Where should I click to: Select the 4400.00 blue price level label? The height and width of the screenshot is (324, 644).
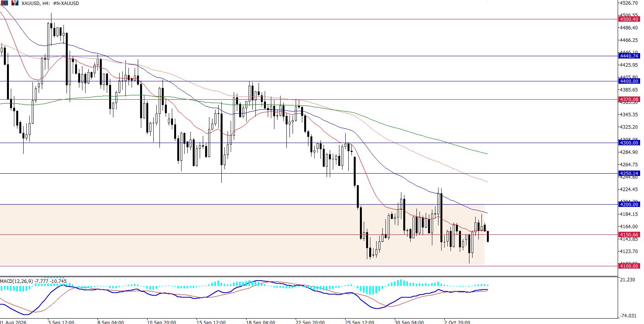pos(629,81)
